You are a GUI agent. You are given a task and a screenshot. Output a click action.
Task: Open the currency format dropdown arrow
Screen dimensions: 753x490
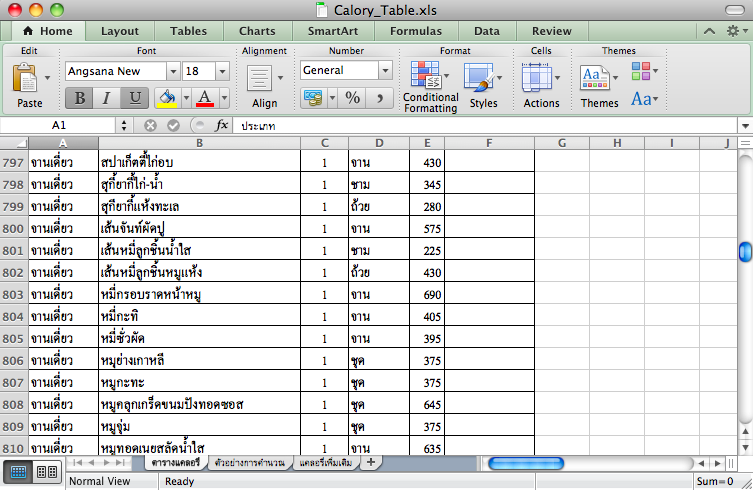[332, 98]
